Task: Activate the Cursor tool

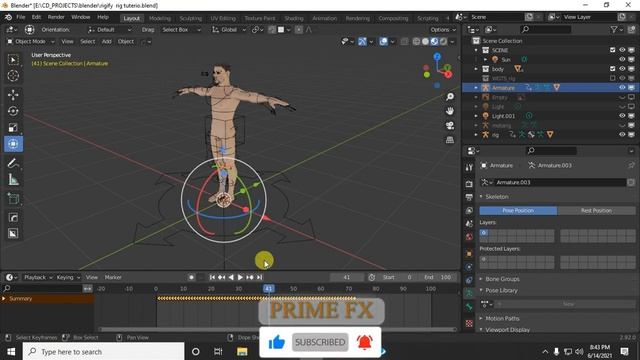Action: pos(13,76)
